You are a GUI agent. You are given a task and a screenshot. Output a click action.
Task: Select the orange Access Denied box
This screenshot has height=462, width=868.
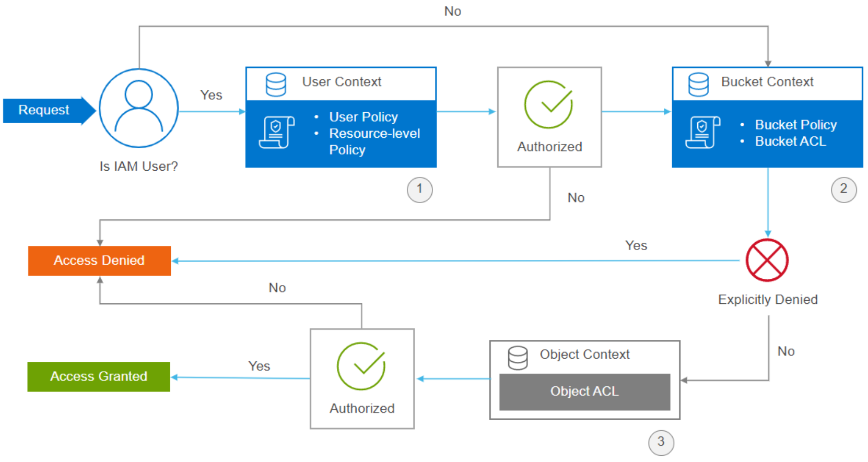click(x=99, y=260)
